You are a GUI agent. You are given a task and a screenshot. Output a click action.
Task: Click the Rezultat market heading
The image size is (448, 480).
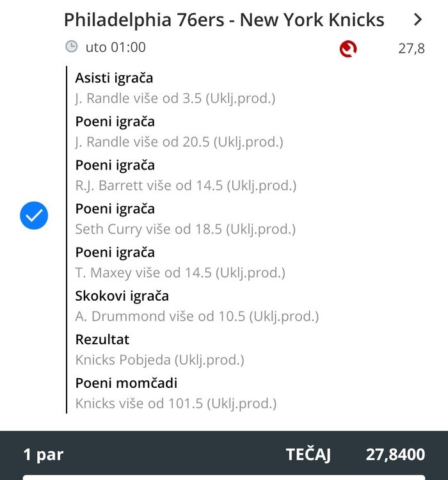tap(102, 339)
